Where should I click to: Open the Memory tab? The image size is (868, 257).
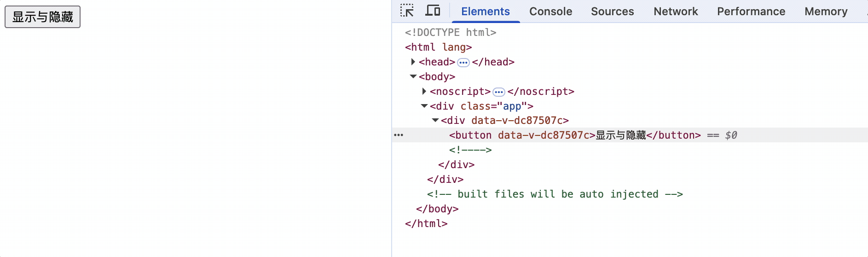pyautogui.click(x=826, y=12)
